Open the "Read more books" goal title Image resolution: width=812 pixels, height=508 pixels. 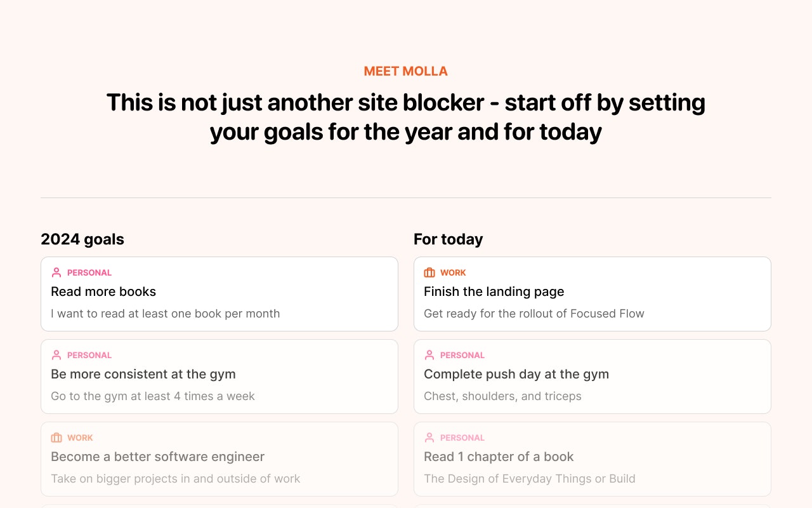[x=103, y=291]
